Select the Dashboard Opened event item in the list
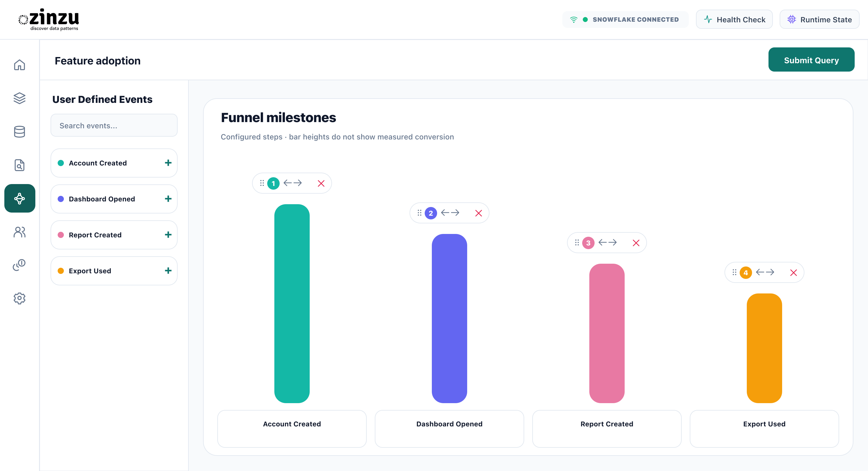 (114, 199)
